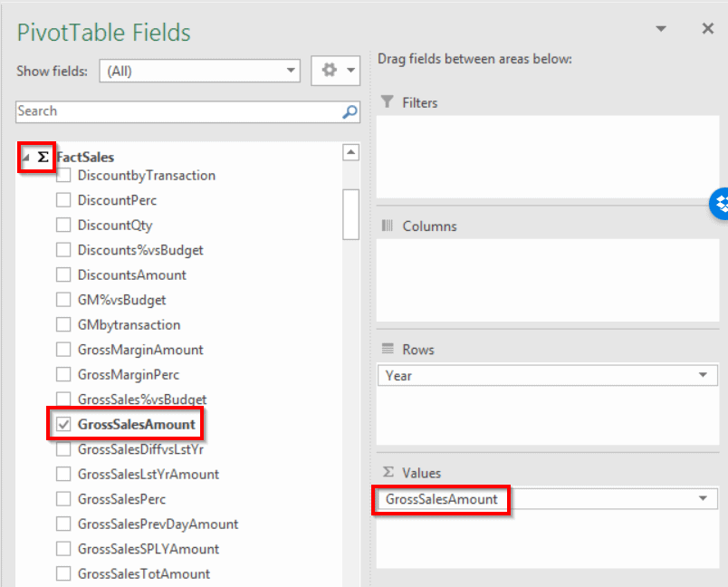Collapse the FactSales table tree
Viewport: 728px width, 587px height.
(x=24, y=157)
